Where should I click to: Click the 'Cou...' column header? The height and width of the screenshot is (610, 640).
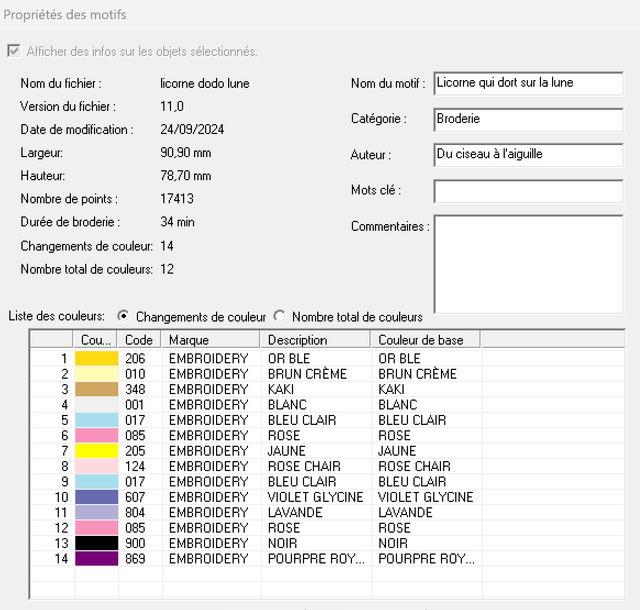[x=96, y=340]
